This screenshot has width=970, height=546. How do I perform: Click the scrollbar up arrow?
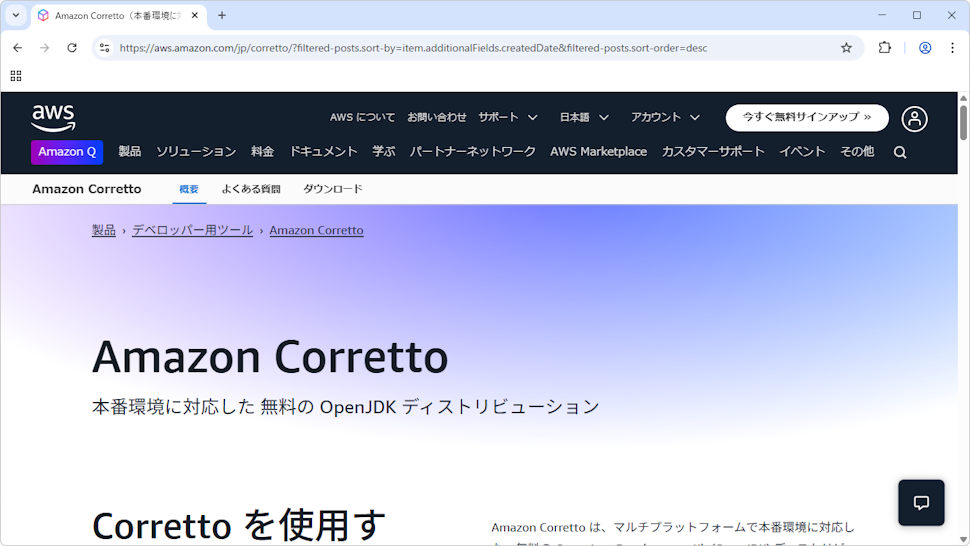(x=963, y=98)
